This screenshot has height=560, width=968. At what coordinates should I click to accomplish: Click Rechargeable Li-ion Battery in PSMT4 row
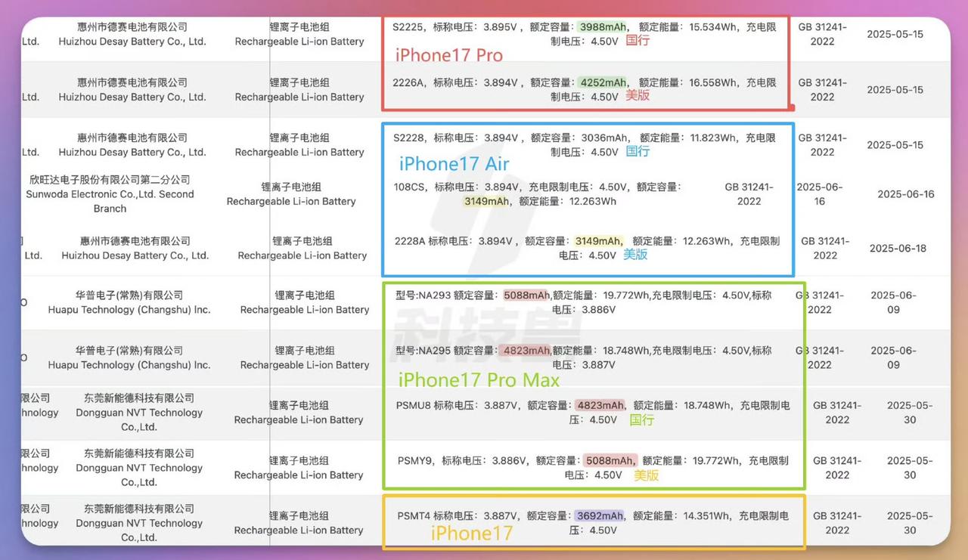(299, 531)
